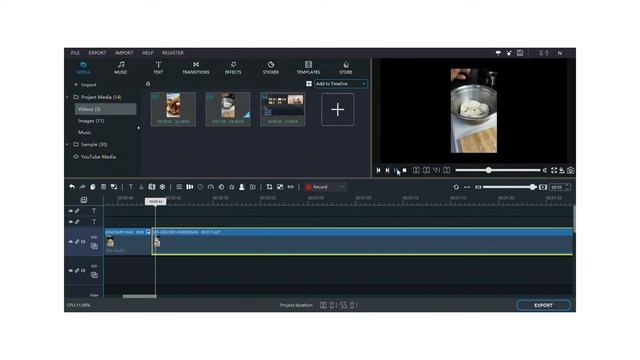The width and height of the screenshot is (640, 360).
Task: Switch to the TRANSITIONS tab
Action: 196,68
